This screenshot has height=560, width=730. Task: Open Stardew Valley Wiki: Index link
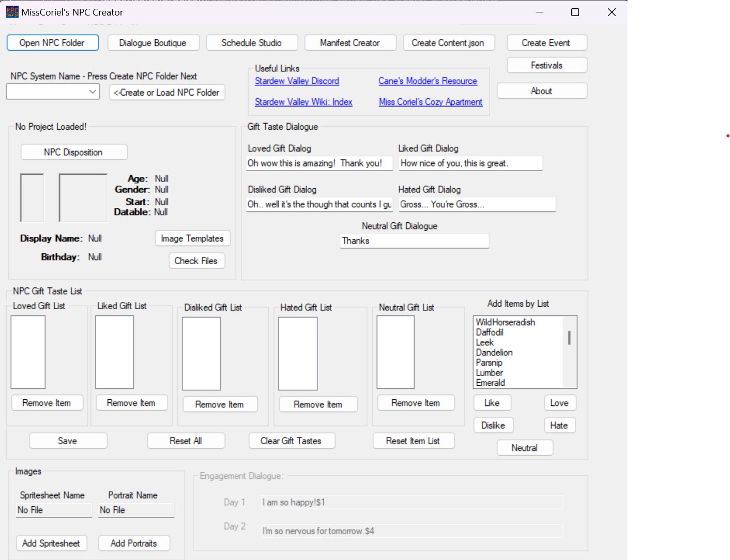303,102
